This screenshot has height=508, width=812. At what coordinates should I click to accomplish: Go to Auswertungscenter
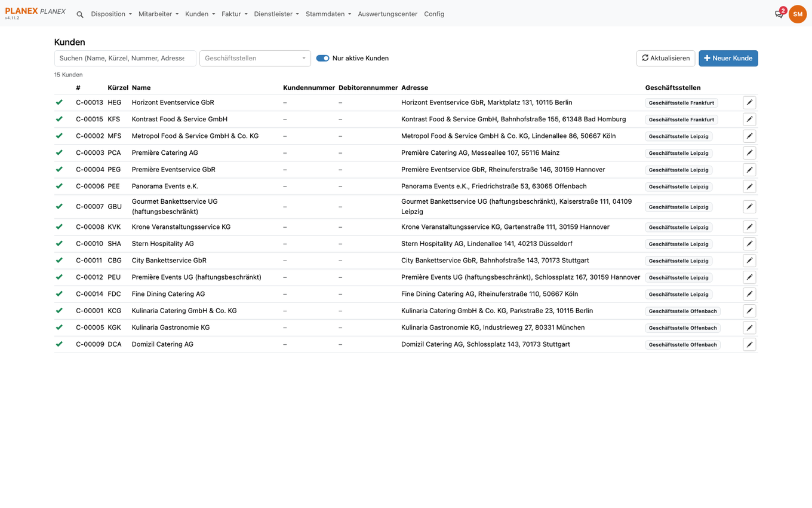(387, 14)
